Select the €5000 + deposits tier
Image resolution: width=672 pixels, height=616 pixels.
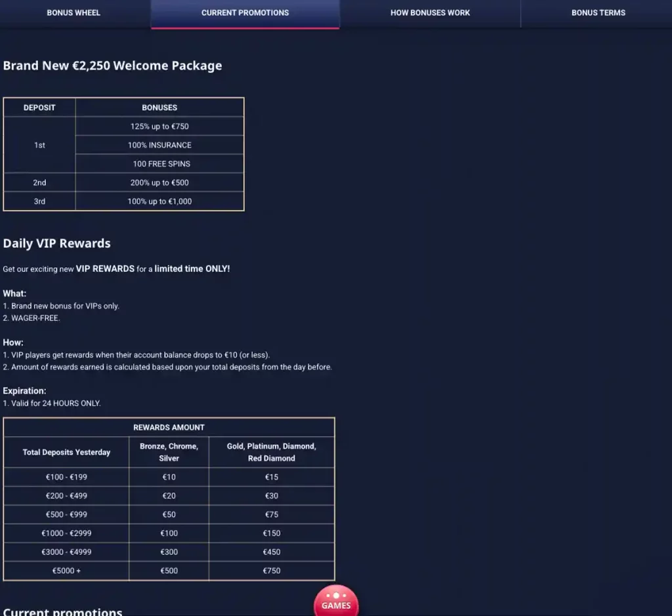click(66, 571)
